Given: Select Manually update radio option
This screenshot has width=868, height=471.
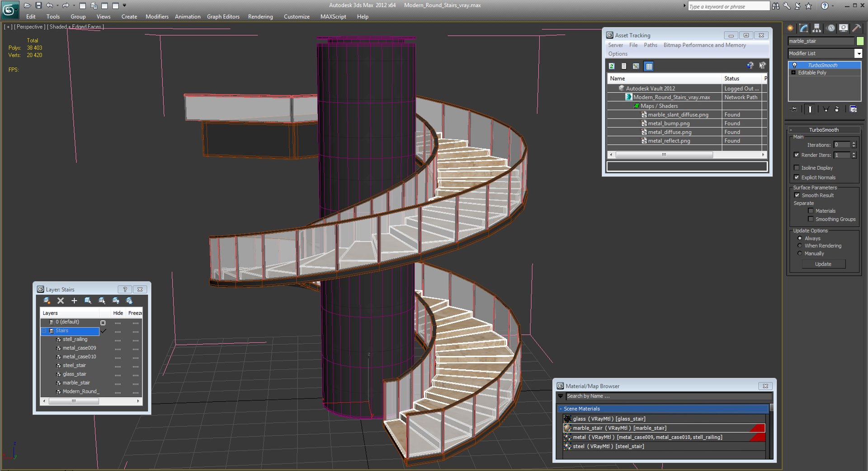Looking at the screenshot, I should (x=800, y=253).
